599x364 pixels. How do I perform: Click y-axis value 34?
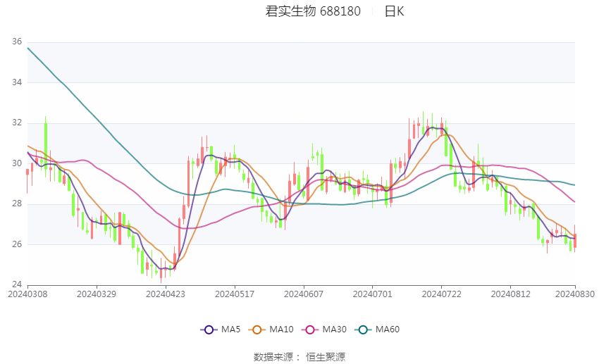[x=17, y=82]
